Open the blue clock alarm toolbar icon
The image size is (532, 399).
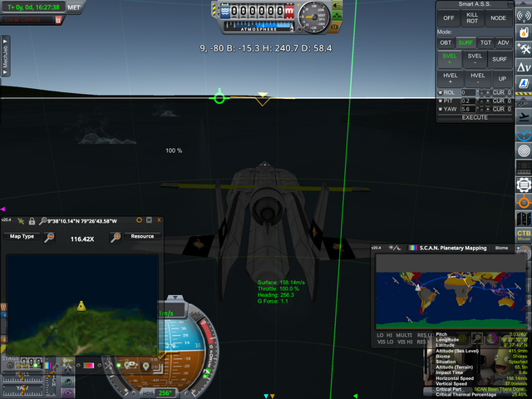pyautogui.click(x=524, y=133)
